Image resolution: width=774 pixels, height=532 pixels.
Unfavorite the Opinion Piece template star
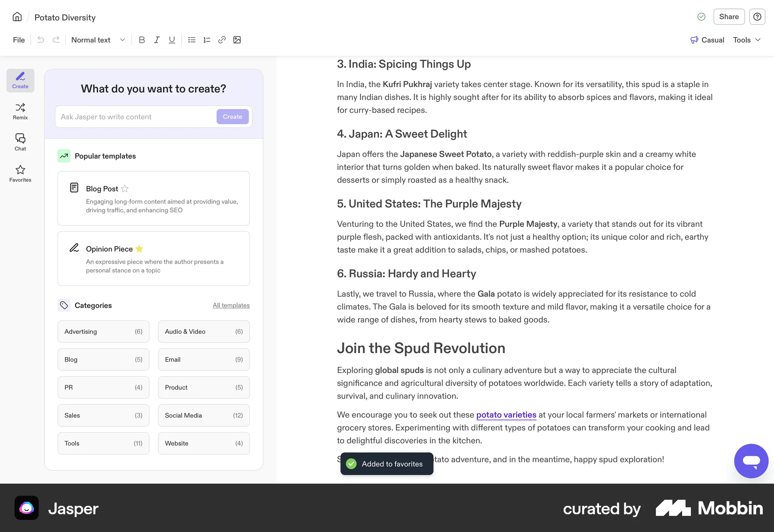(x=139, y=249)
